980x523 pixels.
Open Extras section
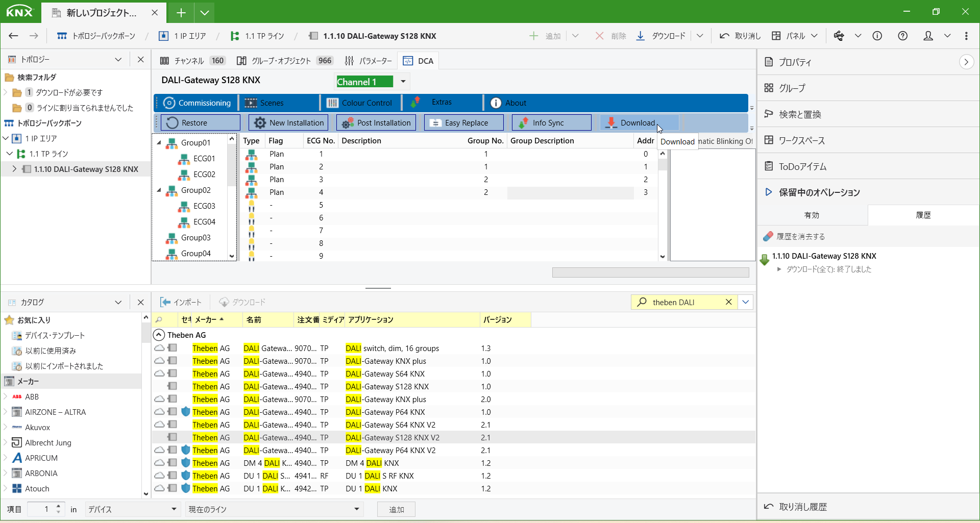pyautogui.click(x=442, y=103)
